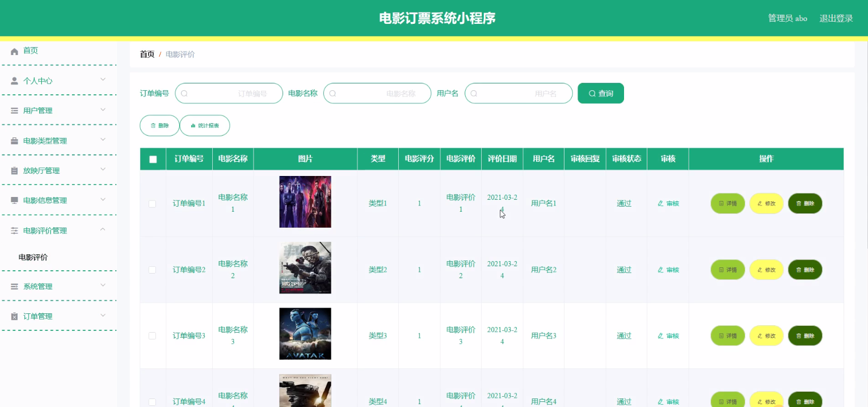
Task: Click dark green 删除 for 订单编号2
Action: click(x=805, y=270)
